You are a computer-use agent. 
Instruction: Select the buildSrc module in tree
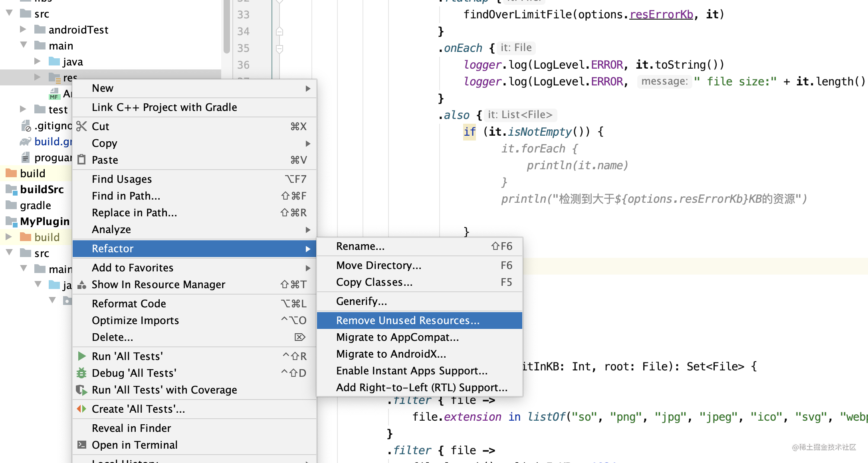(x=42, y=189)
